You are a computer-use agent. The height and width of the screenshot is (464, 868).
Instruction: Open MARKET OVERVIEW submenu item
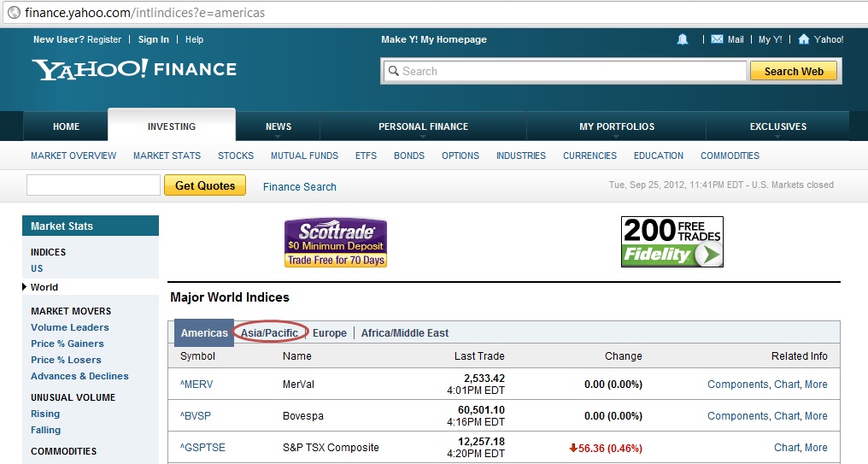coord(73,156)
